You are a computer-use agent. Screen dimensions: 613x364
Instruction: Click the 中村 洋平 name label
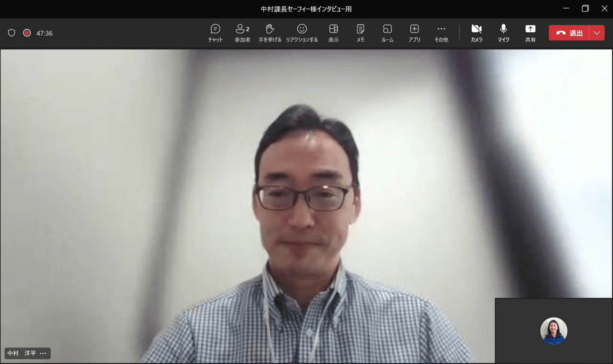(22, 353)
